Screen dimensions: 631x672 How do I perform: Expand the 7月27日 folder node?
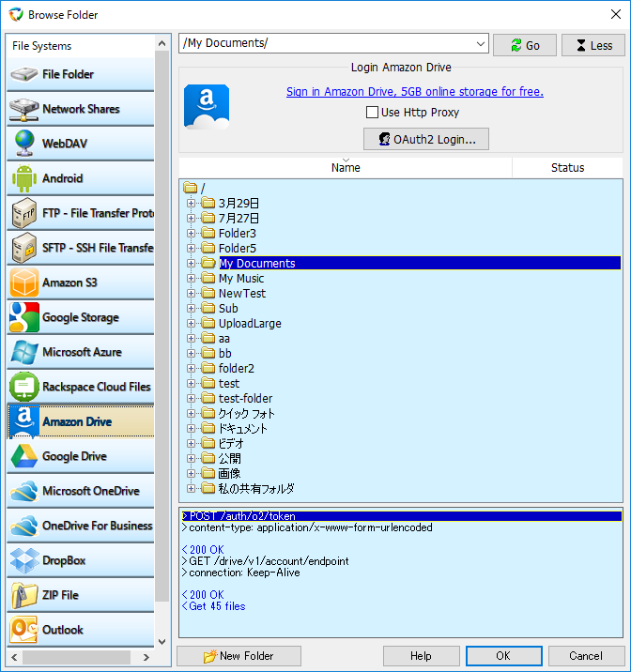click(192, 218)
